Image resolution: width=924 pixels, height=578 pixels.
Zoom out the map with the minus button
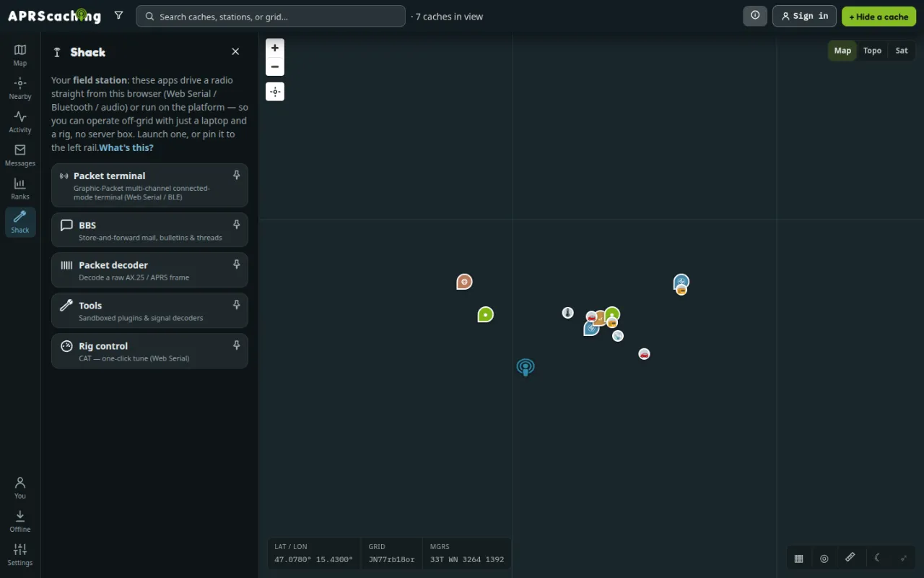coord(275,66)
